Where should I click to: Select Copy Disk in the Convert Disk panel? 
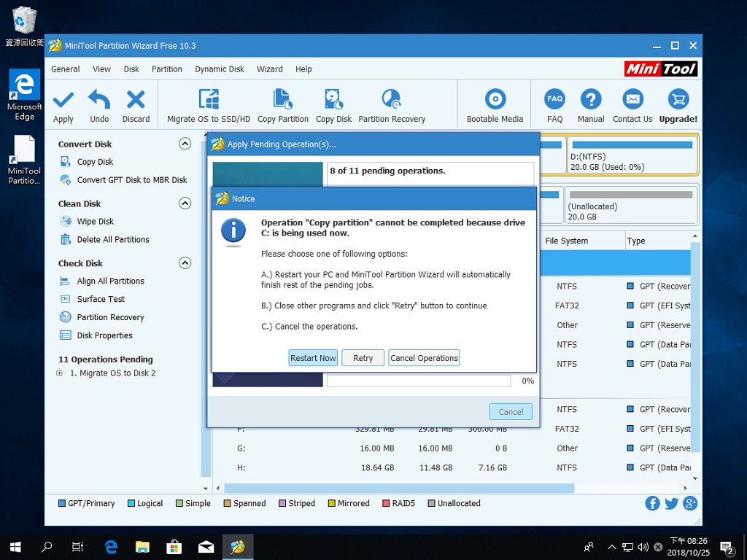click(x=95, y=162)
